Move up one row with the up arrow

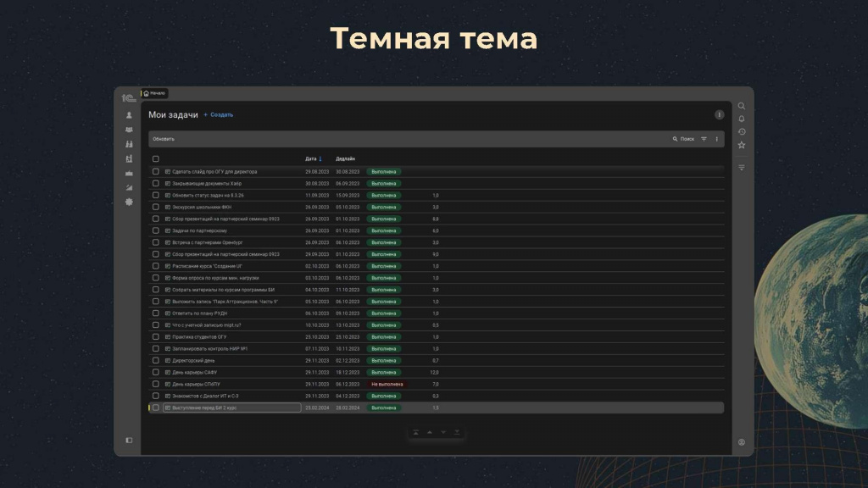(x=430, y=432)
